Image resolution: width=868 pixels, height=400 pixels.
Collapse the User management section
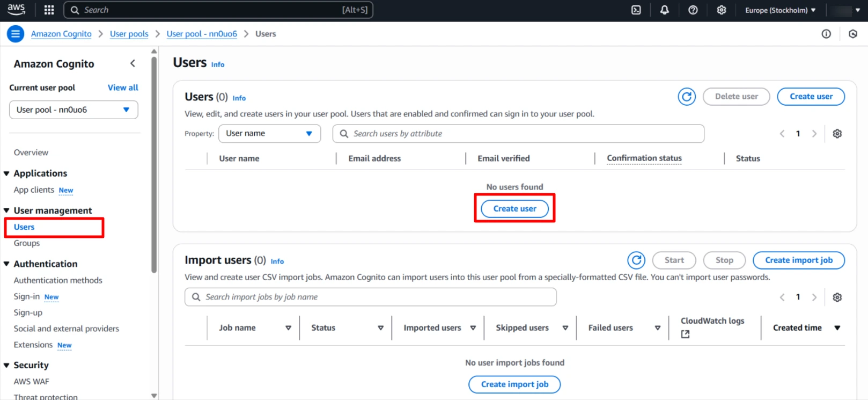tap(6, 210)
